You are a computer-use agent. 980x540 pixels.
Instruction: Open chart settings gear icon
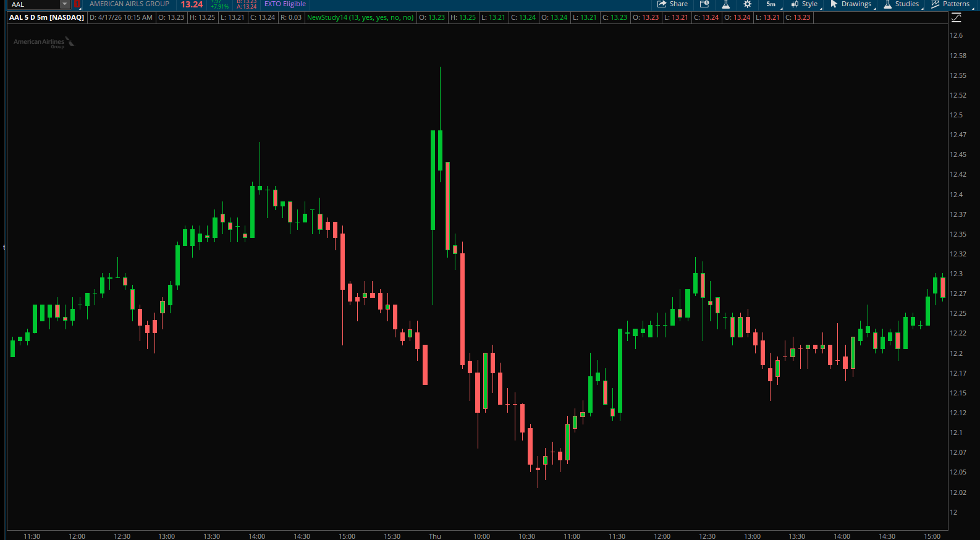pos(747,4)
